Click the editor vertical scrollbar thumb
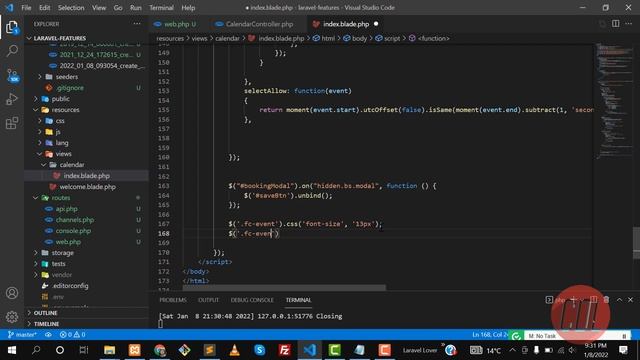The image size is (640, 360). (x=636, y=243)
